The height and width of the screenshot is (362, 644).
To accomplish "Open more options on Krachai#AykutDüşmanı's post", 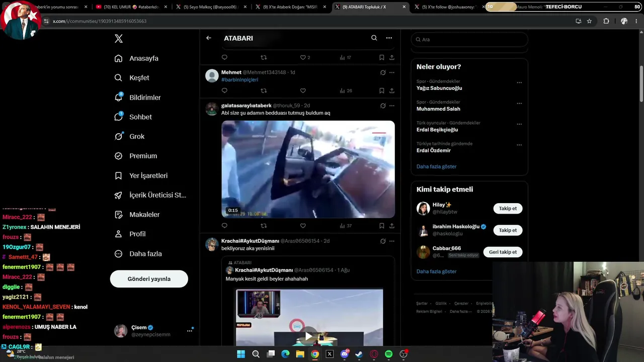I will pos(392,241).
